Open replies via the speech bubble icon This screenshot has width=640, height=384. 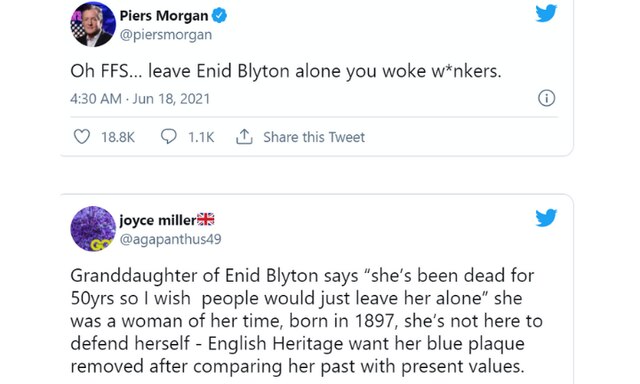[x=169, y=137]
